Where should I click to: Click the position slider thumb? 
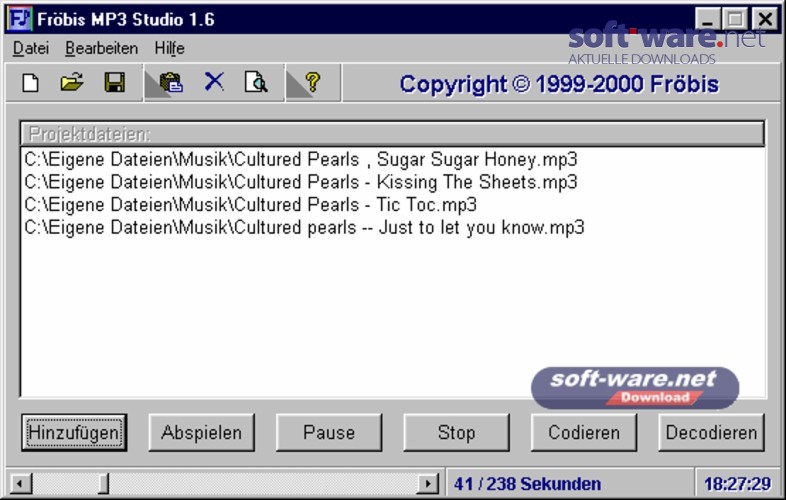103,484
